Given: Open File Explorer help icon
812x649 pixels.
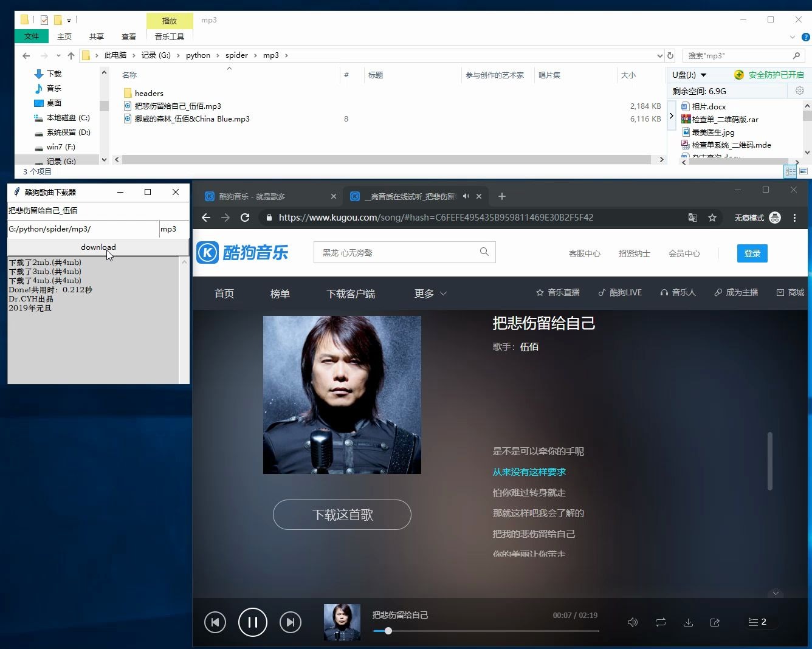Looking at the screenshot, I should 806,37.
